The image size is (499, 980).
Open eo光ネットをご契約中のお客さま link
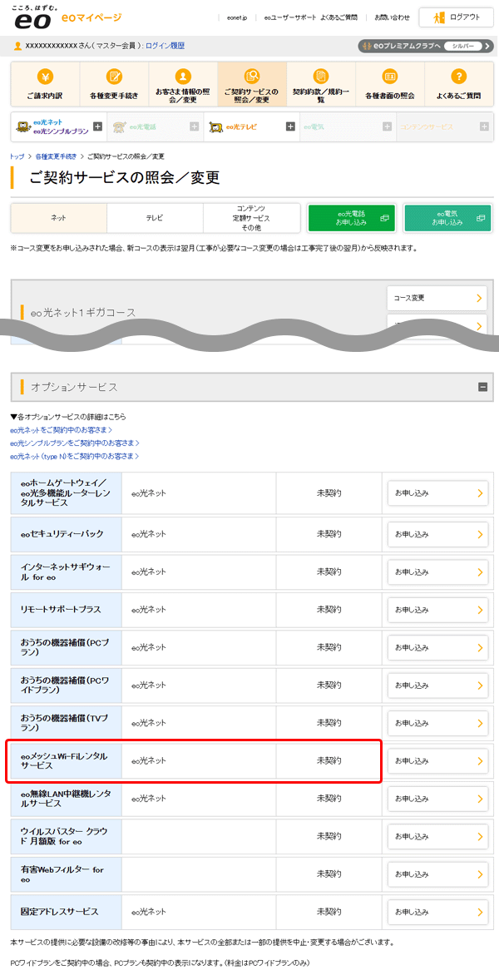(x=62, y=430)
